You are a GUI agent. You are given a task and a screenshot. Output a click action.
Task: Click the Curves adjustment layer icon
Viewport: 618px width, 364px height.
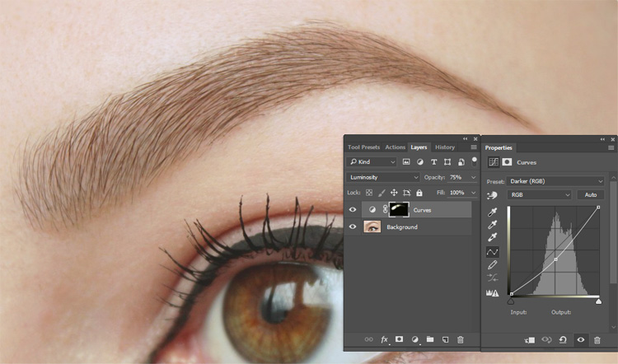[372, 209]
